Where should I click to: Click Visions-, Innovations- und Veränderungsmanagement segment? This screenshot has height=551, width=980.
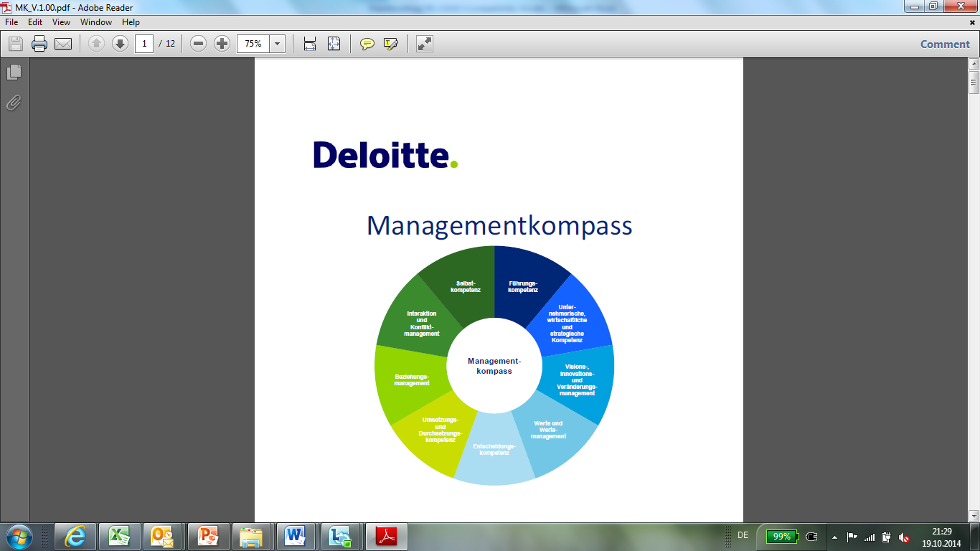pos(578,380)
